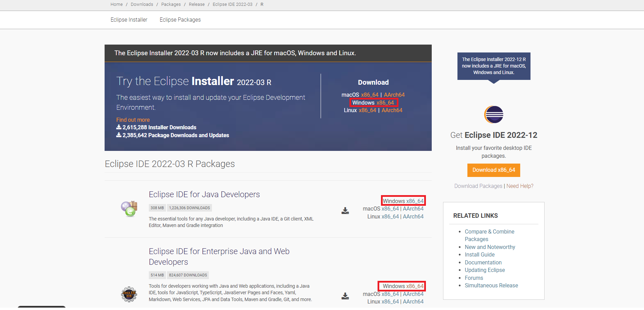Open the Updating Eclipse link
This screenshot has height=310, width=644.
[485, 270]
